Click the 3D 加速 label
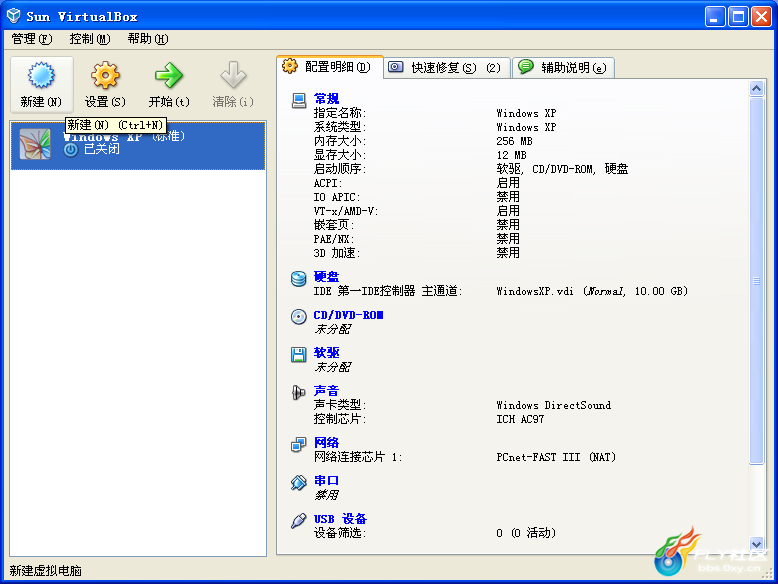778x584 pixels. point(337,253)
